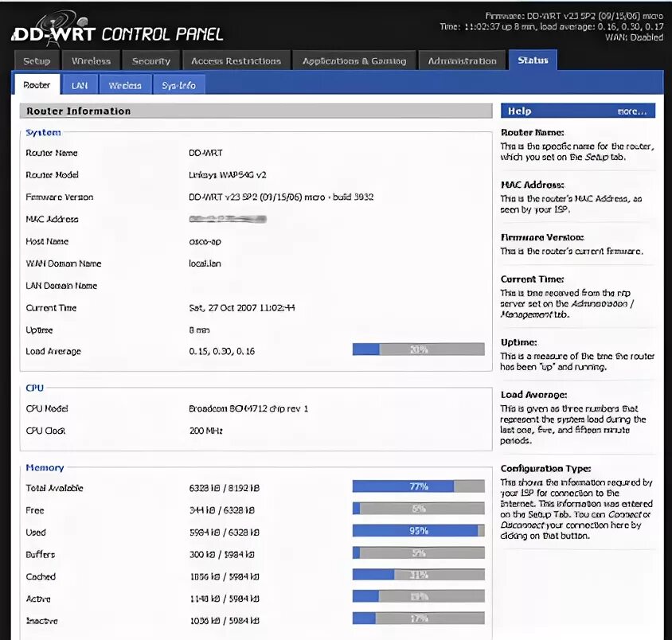This screenshot has height=640, width=672.
Task: Click the Host Name value
Action: point(205,242)
